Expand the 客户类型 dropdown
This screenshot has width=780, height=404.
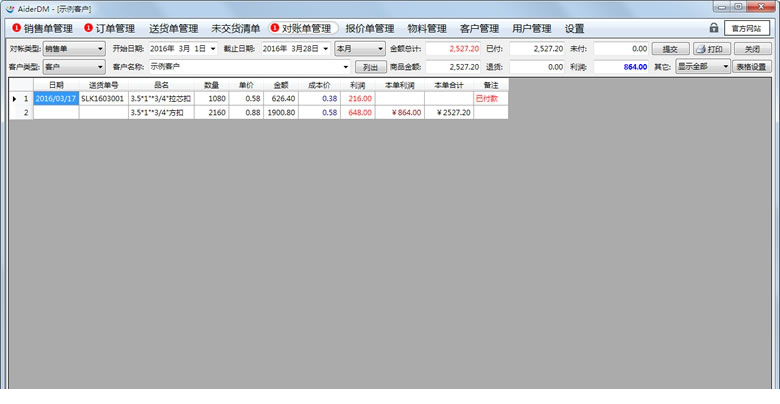100,67
